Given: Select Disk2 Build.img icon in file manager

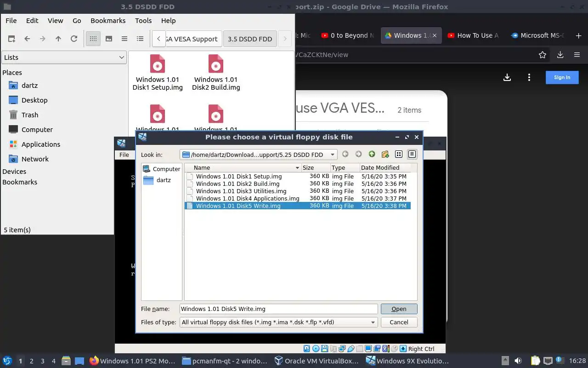Looking at the screenshot, I should pyautogui.click(x=216, y=73).
